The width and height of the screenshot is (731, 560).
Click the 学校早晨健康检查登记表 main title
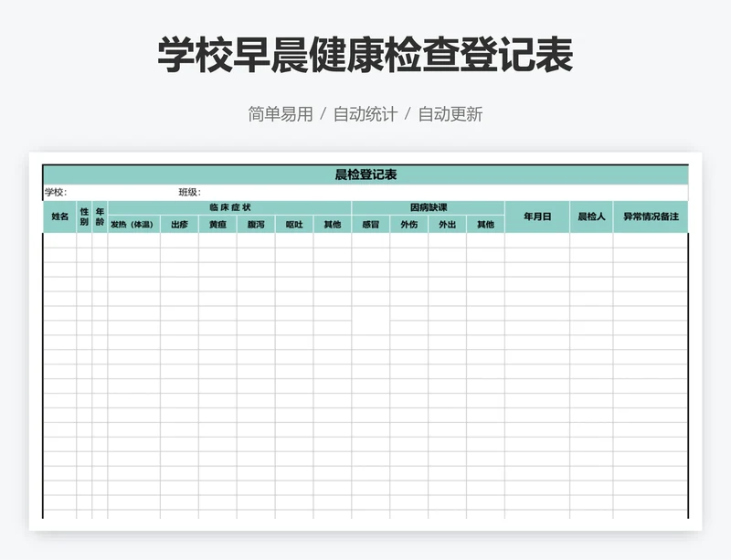pos(365,55)
